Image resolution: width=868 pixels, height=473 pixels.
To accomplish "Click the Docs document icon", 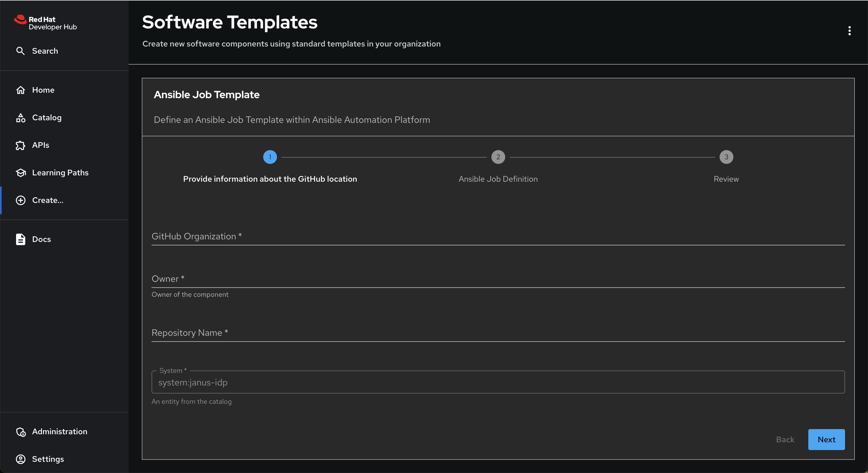I will (21, 239).
